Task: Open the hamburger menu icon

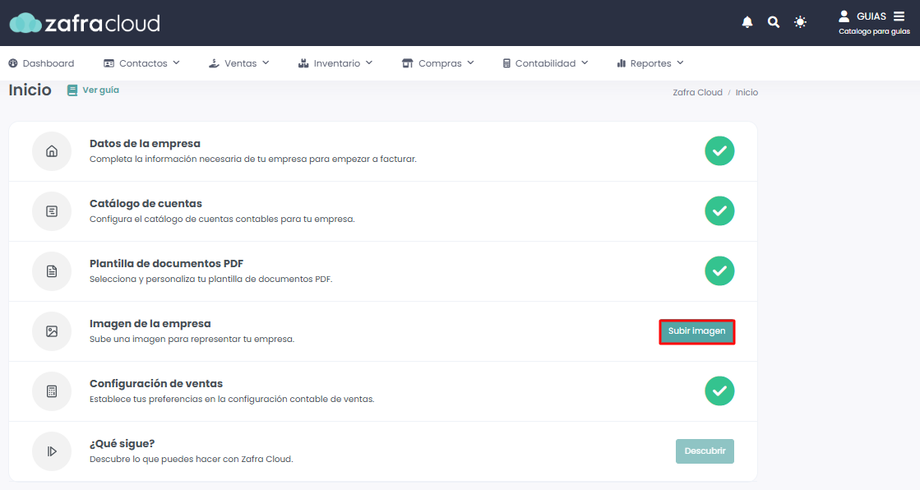Action: coord(899,16)
